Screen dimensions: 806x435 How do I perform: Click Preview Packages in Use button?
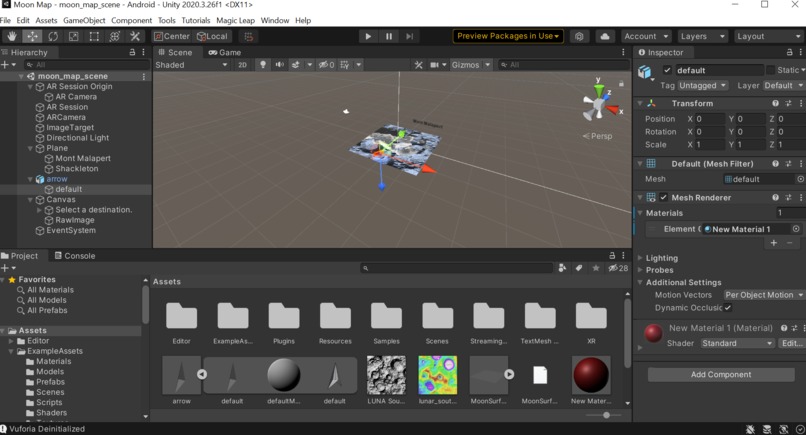(508, 36)
